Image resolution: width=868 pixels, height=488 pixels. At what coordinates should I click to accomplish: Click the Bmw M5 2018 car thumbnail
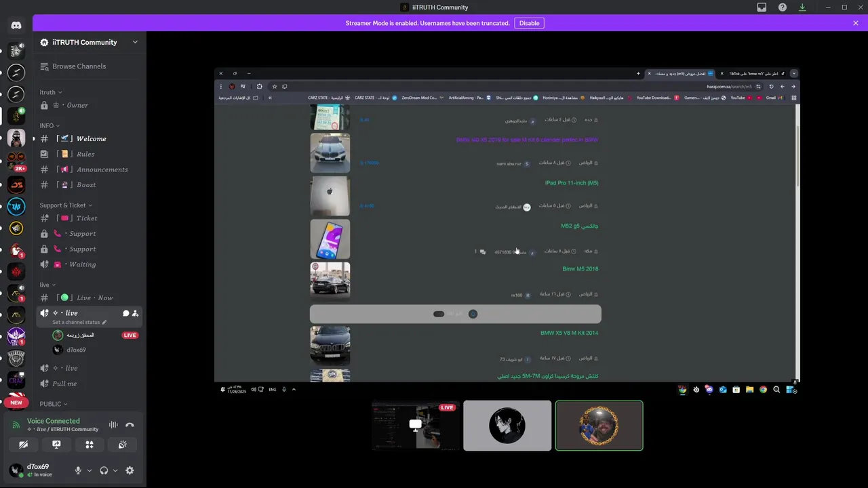330,280
